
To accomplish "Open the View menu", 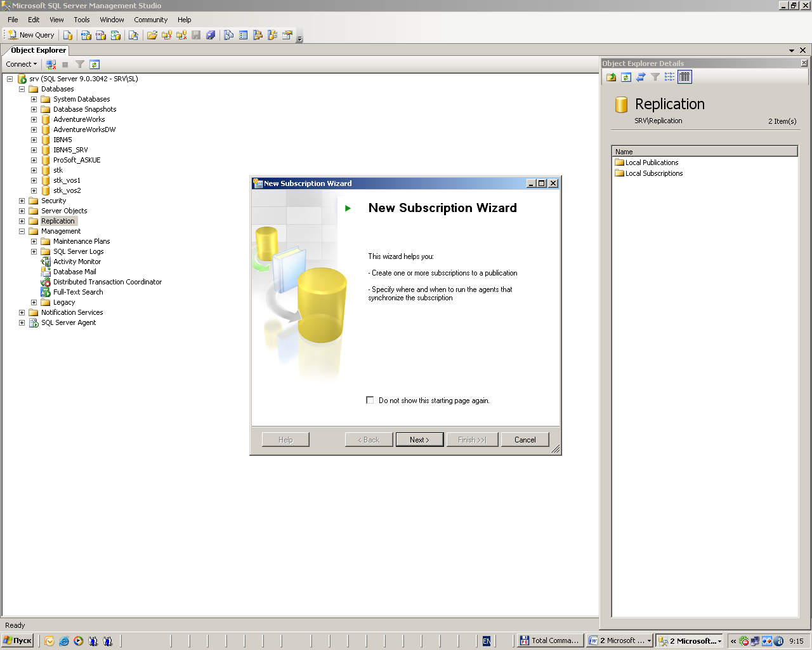I will (56, 20).
